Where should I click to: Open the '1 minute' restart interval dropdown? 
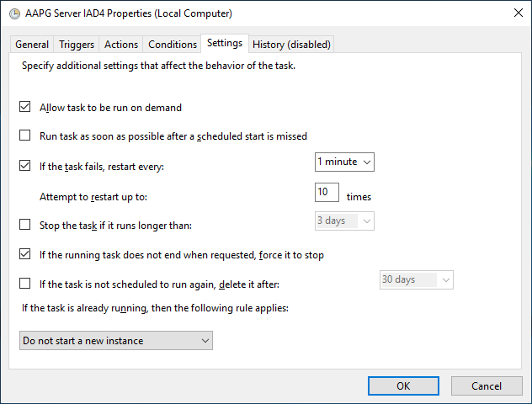pyautogui.click(x=344, y=162)
